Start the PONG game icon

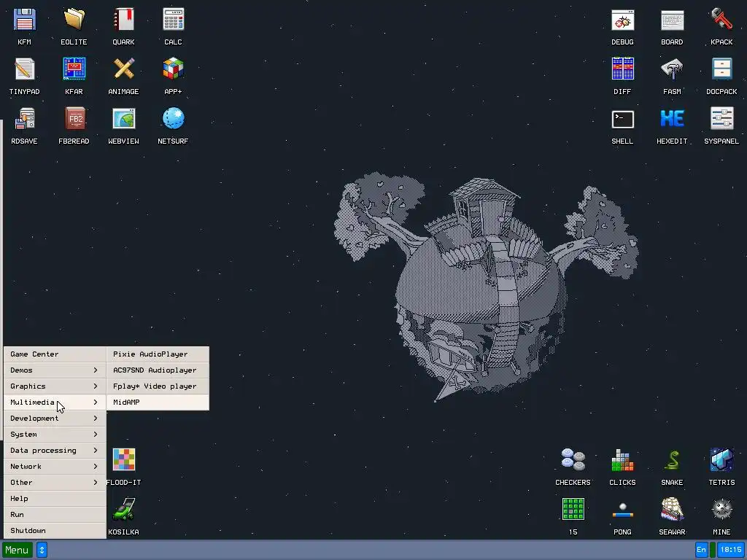tap(623, 510)
